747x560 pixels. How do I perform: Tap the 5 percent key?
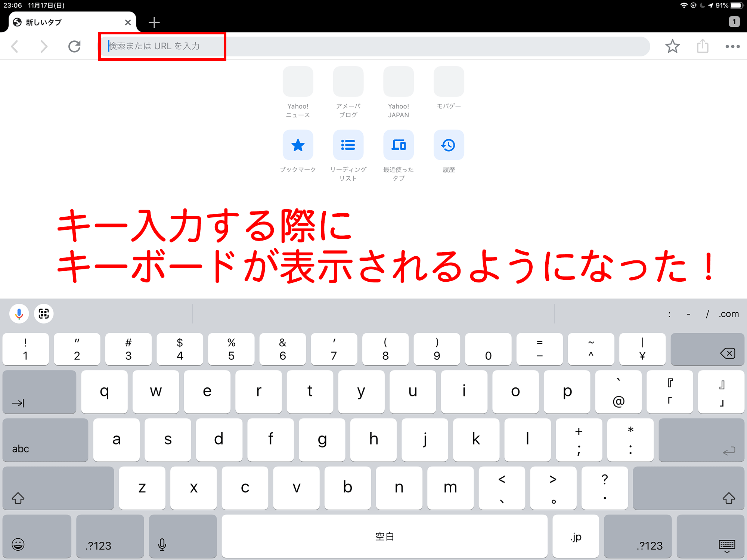coord(231,349)
